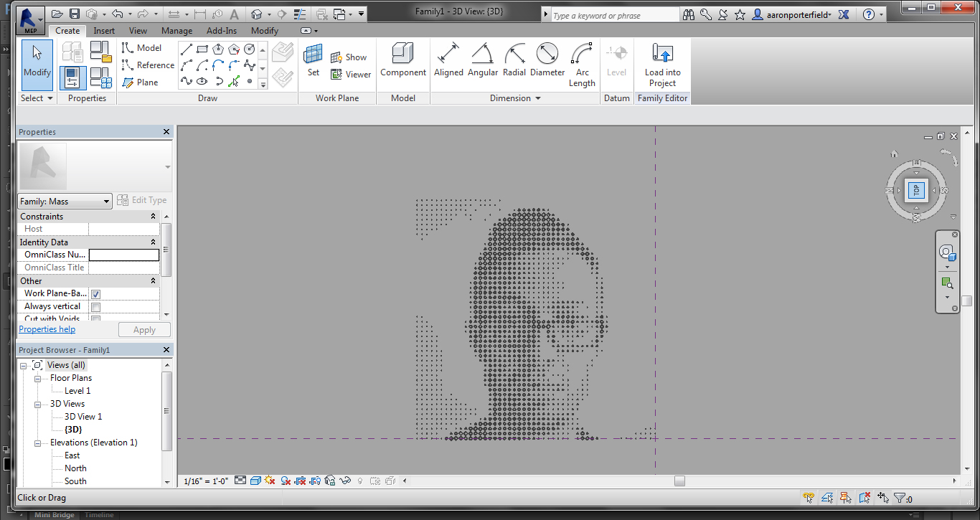
Task: Open the Family Types button
Action: tap(101, 77)
